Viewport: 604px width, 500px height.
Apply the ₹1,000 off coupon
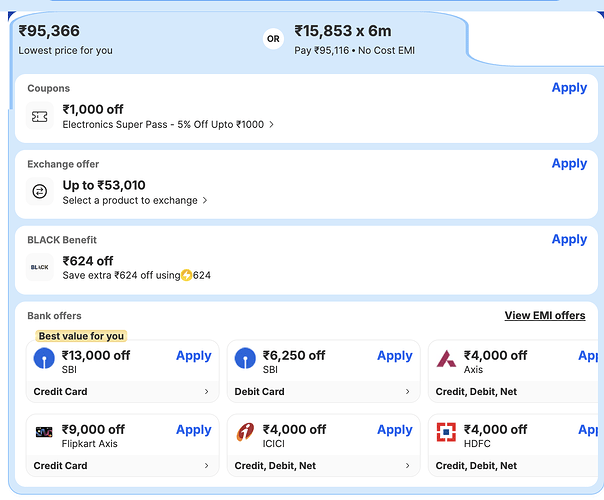pos(569,88)
